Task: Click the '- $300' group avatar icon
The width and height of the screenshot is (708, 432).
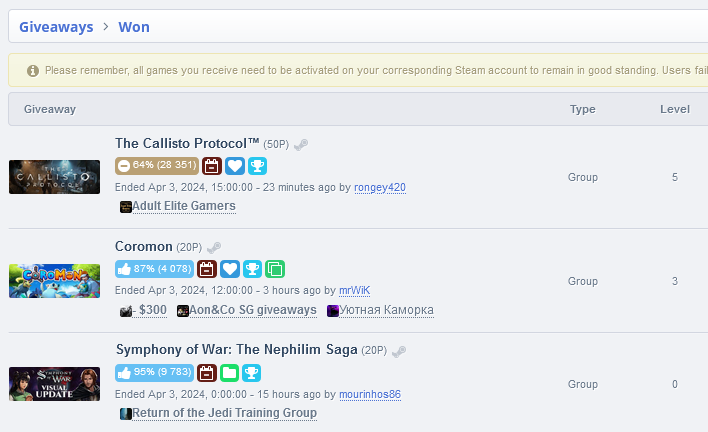Action: click(x=126, y=311)
